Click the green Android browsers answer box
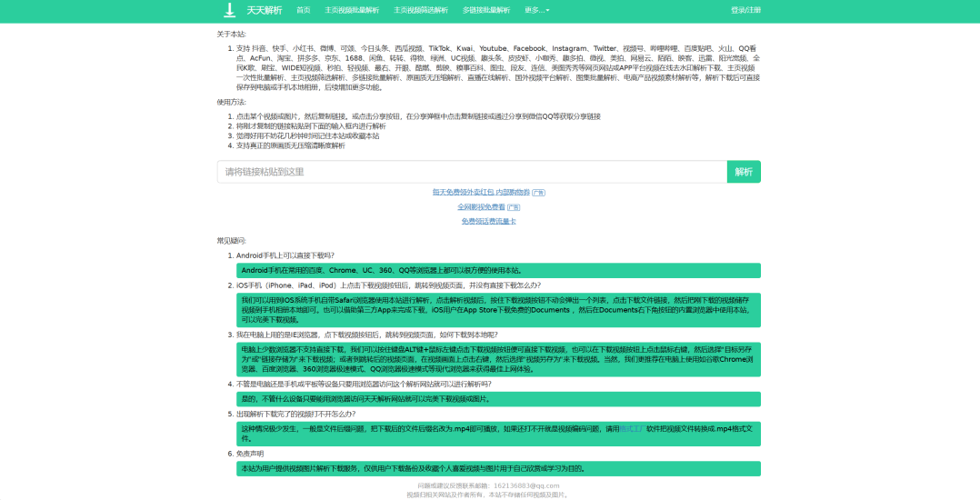980x500 pixels. pyautogui.click(x=498, y=270)
